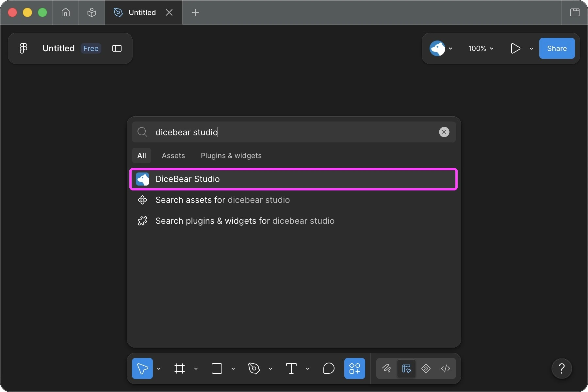Image resolution: width=588 pixels, height=392 pixels.
Task: Expand the Text tool options chevron
Action: (x=308, y=369)
